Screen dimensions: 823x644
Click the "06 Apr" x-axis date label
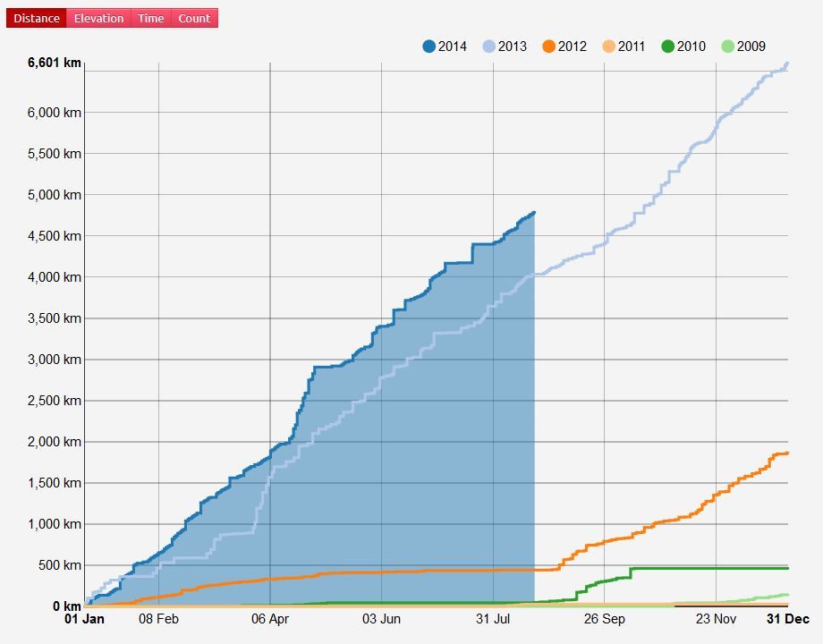pyautogui.click(x=270, y=619)
